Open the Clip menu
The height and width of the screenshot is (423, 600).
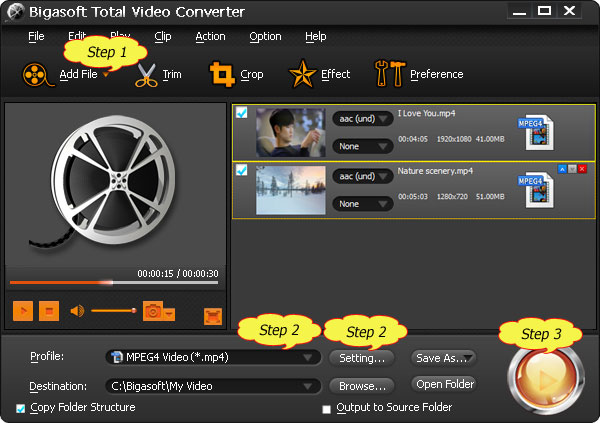(163, 36)
